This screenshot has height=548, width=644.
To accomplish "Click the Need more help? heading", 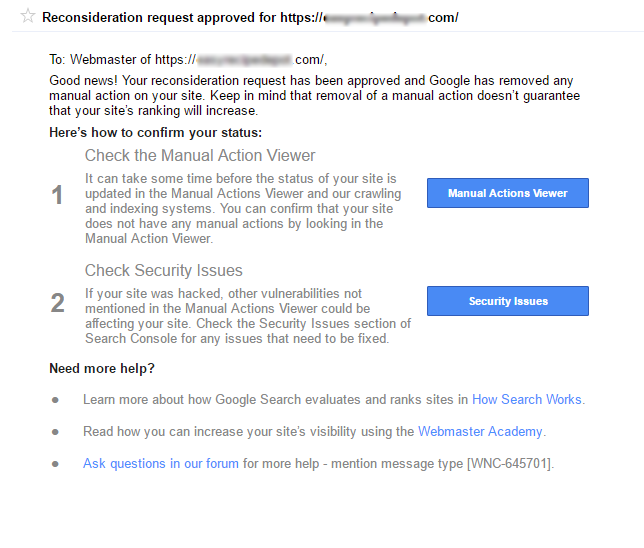I will [x=102, y=368].
